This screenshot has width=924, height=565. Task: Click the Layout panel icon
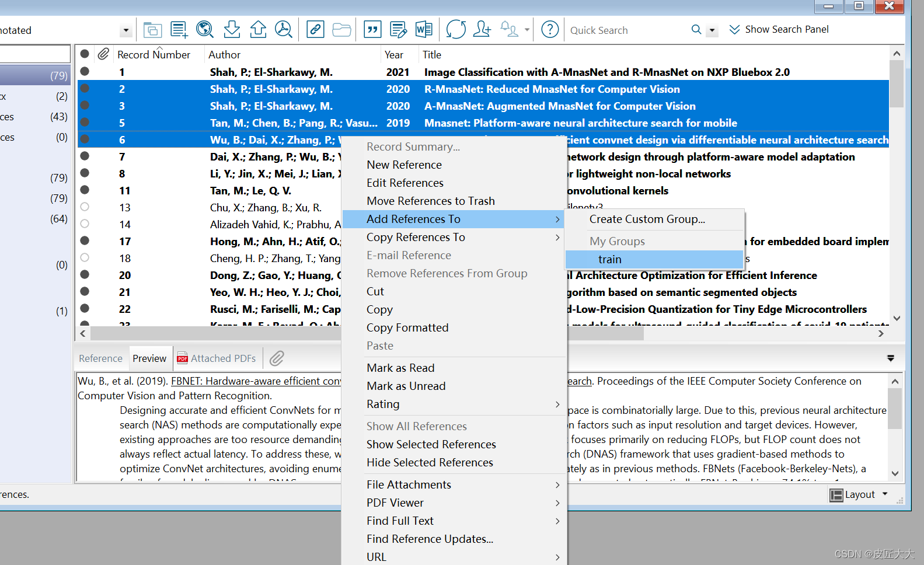tap(836, 495)
